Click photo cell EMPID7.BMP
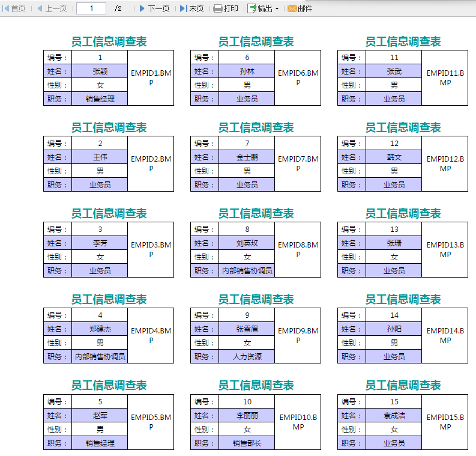Viewport: 476px width, 456px height. click(x=298, y=164)
